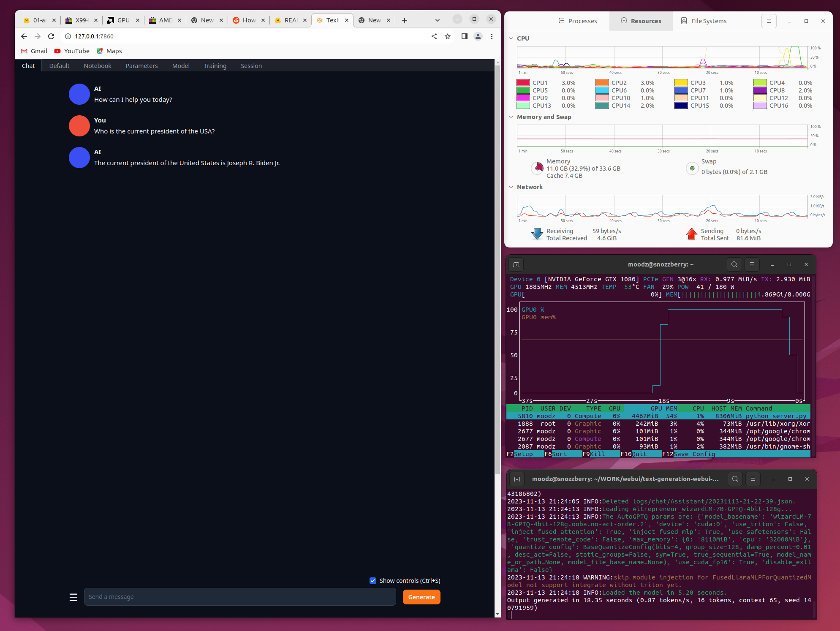Share this page via Chrome share icon
840x631 pixels.
pos(434,36)
